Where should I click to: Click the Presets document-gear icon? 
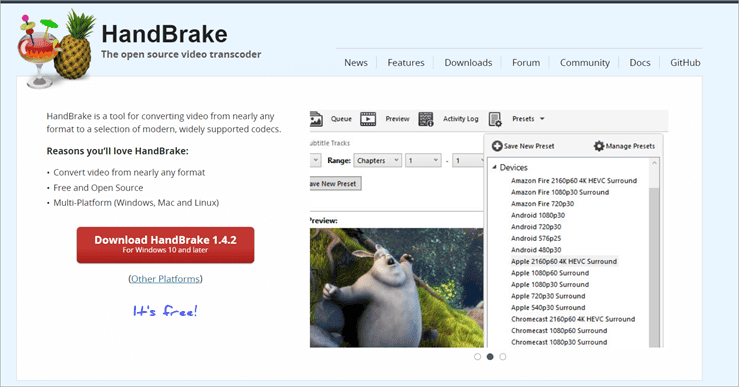pos(495,119)
